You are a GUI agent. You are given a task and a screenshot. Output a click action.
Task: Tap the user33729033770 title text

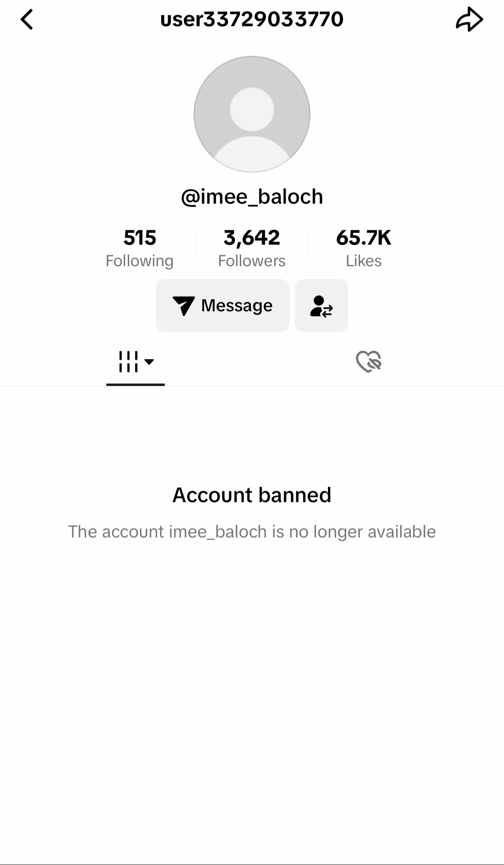pyautogui.click(x=252, y=19)
